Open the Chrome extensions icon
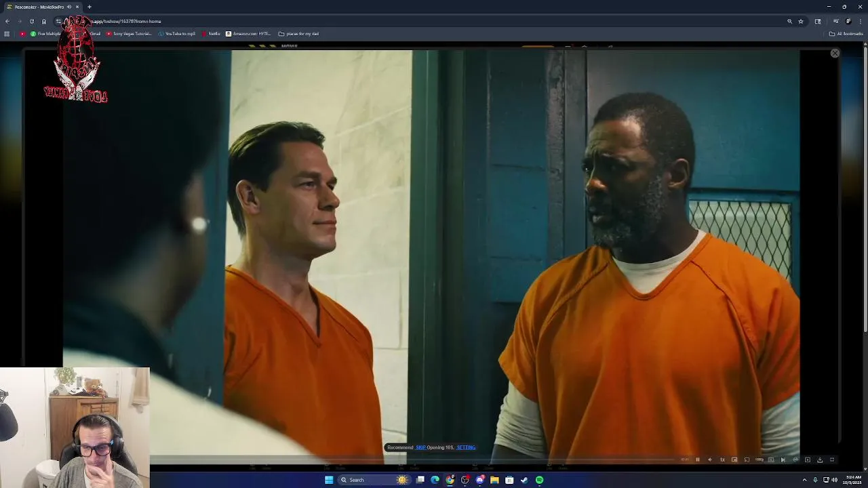Image resolution: width=868 pixels, height=488 pixels. 818,21
